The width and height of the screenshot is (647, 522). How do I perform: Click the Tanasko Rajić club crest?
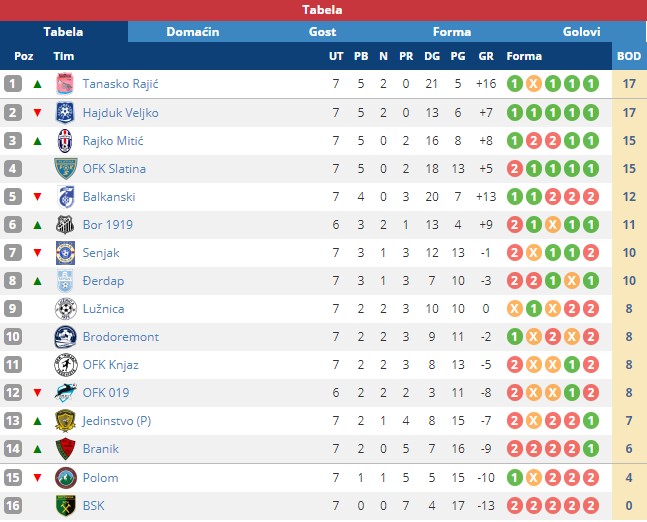[65, 84]
